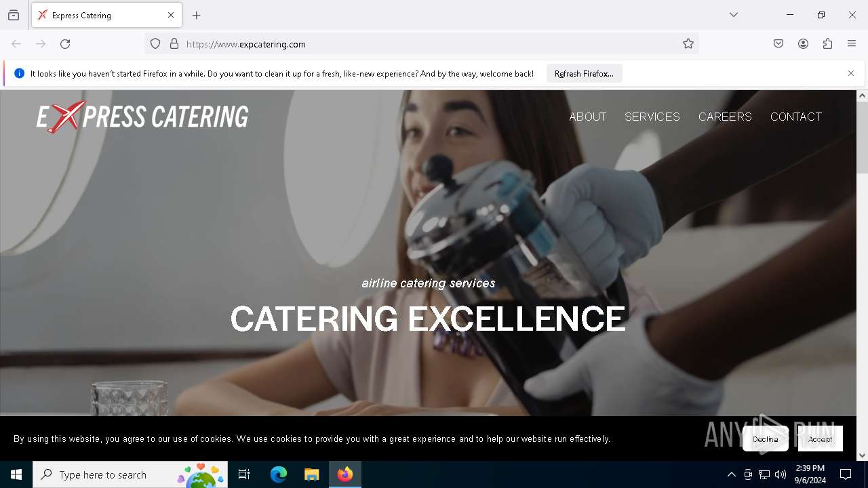Dismiss the Firefox refresh notification bar
The image size is (868, 488).
tap(851, 73)
